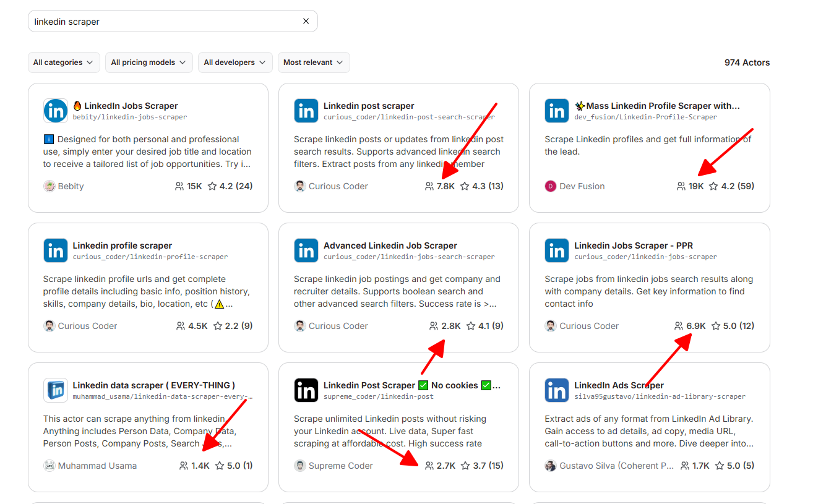
Task: Click the Supreme Coder developer avatar
Action: [x=299, y=466]
